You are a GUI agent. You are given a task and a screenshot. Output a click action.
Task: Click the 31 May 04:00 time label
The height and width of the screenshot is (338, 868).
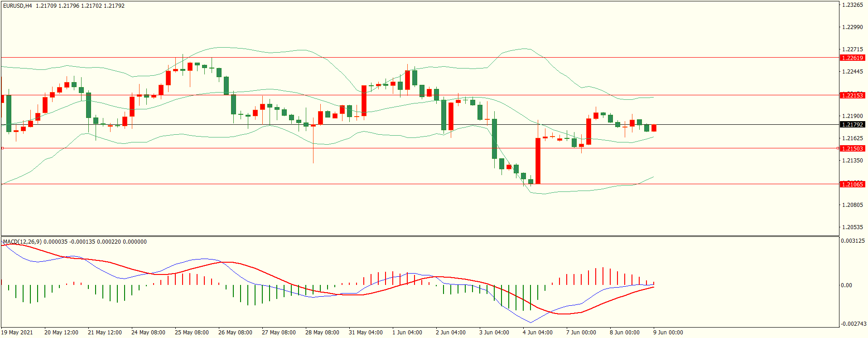(366, 333)
